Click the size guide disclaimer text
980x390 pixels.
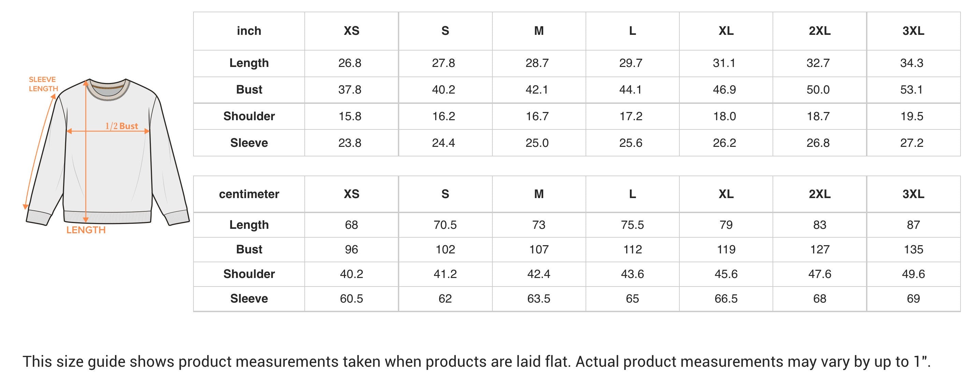pyautogui.click(x=476, y=361)
